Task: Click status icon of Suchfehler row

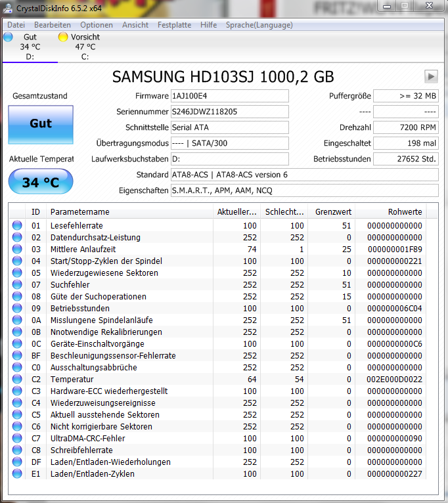Action: [17, 284]
